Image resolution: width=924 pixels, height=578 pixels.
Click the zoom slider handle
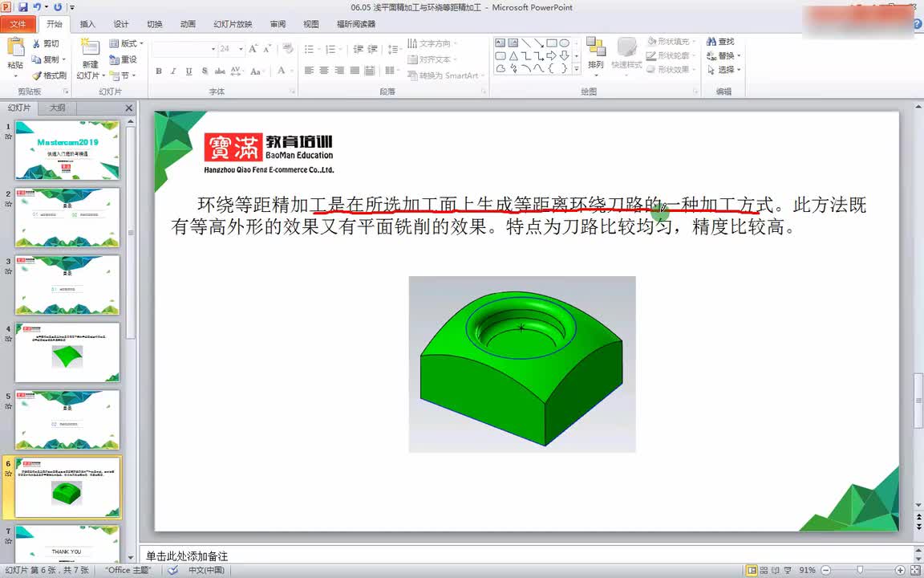(x=860, y=570)
